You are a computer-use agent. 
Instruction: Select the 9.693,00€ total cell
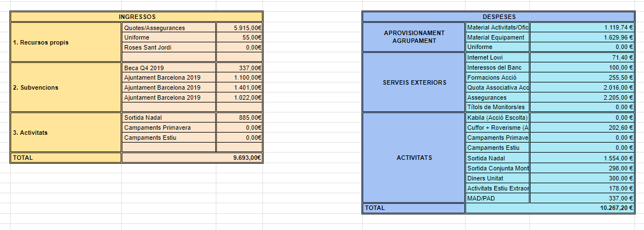point(192,158)
